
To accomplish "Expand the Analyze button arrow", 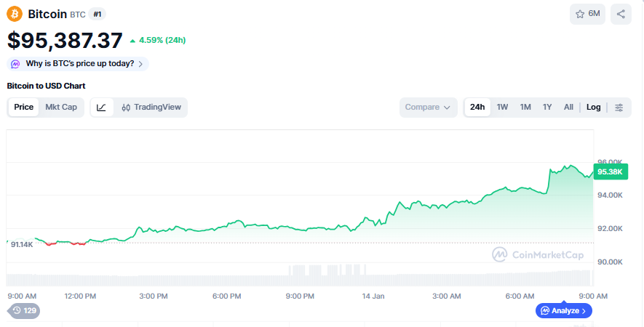I will 584,310.
